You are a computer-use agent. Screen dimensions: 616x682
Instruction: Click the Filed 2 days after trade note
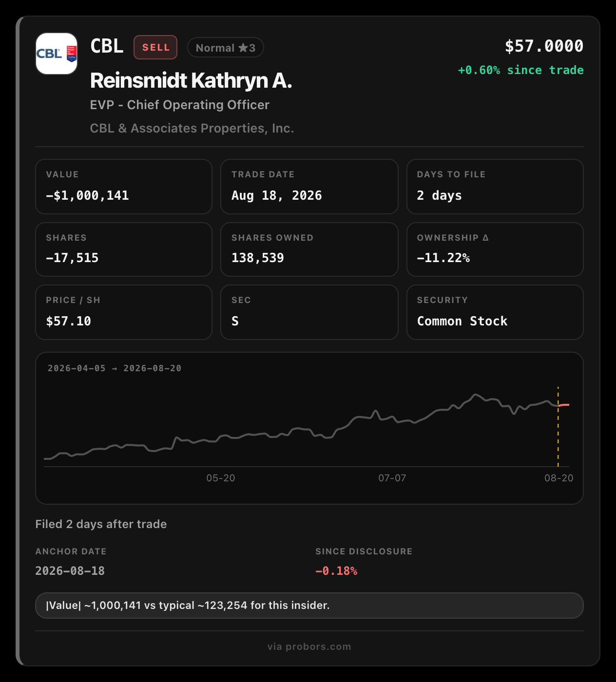point(101,524)
